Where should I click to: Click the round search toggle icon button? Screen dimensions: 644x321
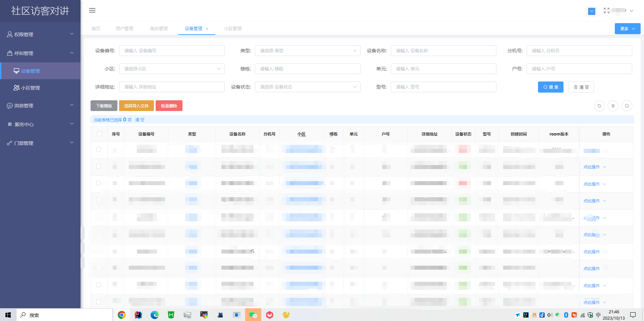click(627, 106)
